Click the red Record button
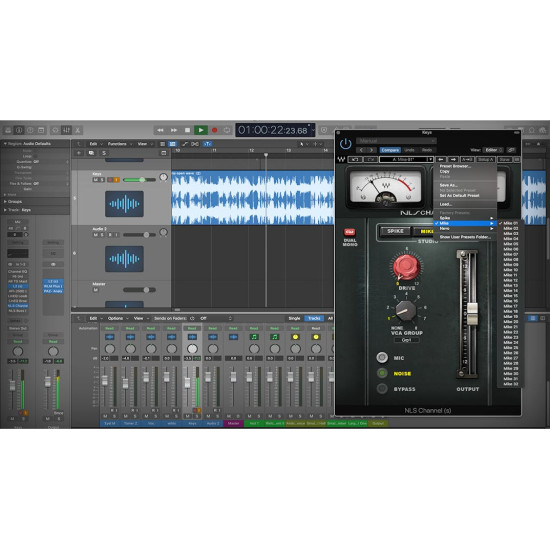Viewport: 550px width, 550px height. [214, 130]
